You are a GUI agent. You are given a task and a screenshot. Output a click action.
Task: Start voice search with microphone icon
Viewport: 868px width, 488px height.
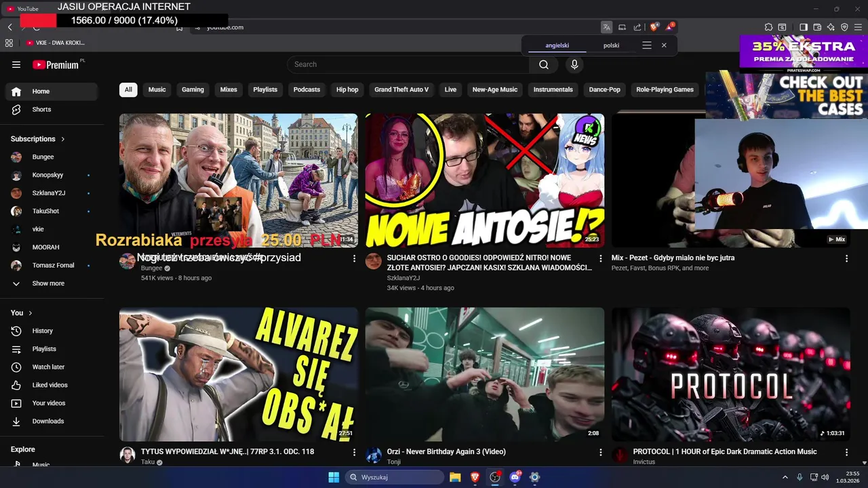[574, 64]
